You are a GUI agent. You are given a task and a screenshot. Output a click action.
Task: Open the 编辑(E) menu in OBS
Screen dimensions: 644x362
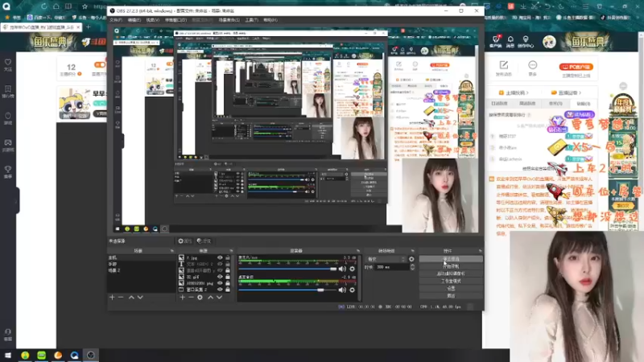pyautogui.click(x=134, y=19)
